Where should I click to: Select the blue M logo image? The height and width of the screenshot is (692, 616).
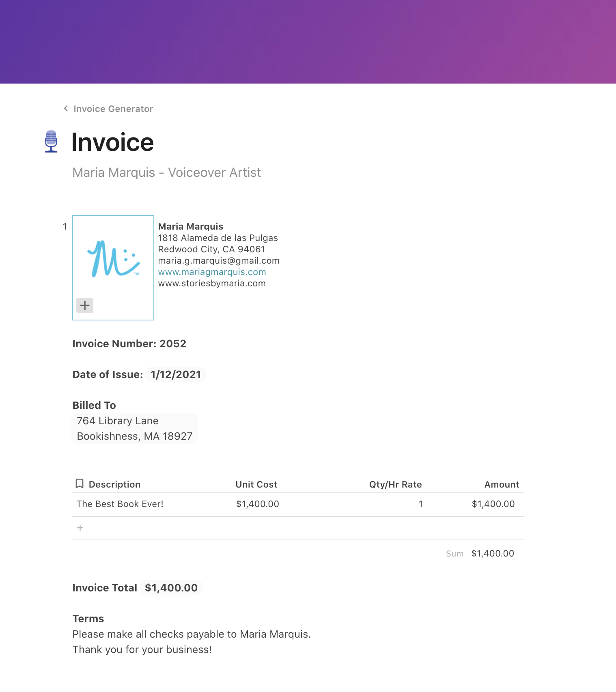click(114, 259)
